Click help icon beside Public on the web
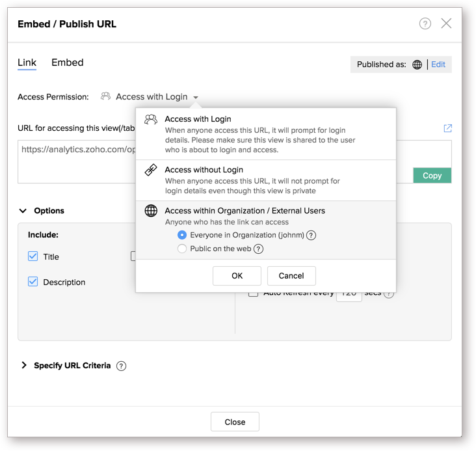 258,249
